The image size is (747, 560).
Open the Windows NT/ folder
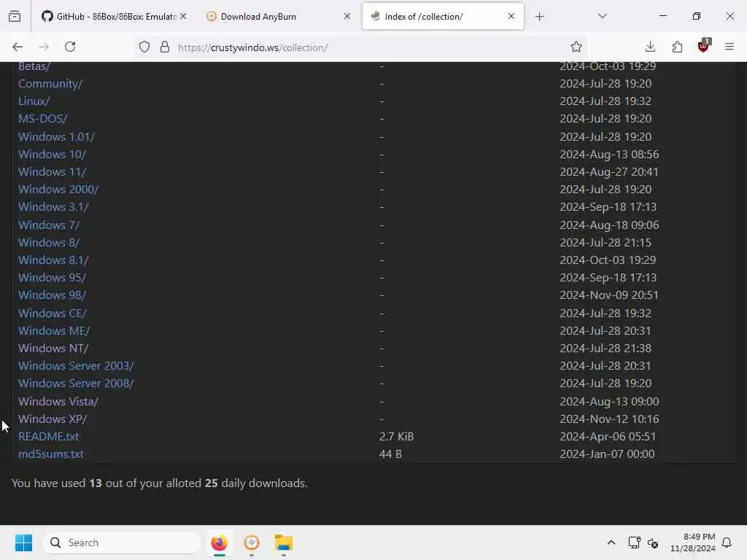53,349
